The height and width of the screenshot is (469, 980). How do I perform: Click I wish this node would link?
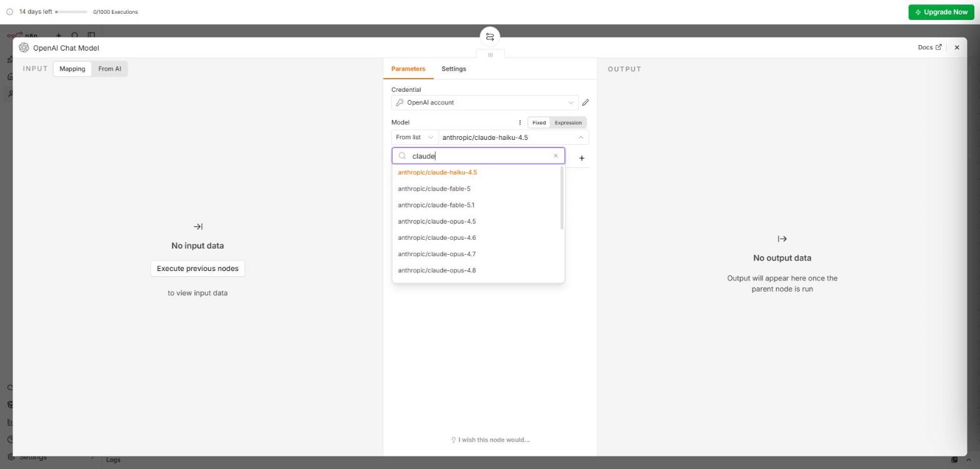(490, 440)
